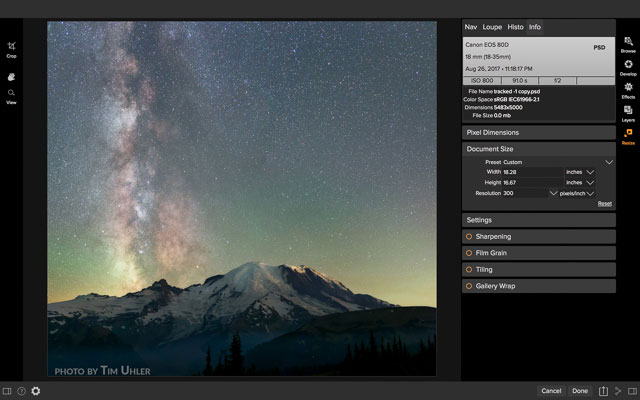Click the ISO 800 value
Viewport: 640px width, 400px height.
482,81
